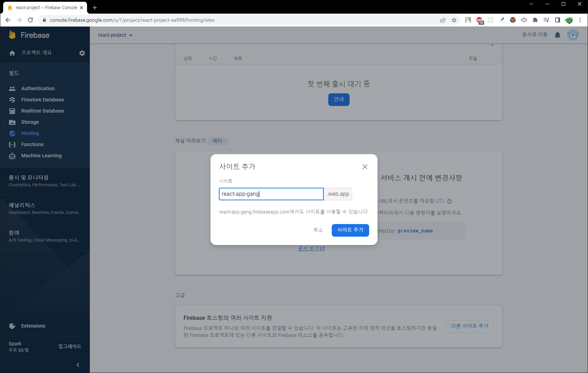The height and width of the screenshot is (373, 588).
Task: Close the Firebase Console tab
Action: pyautogui.click(x=82, y=7)
